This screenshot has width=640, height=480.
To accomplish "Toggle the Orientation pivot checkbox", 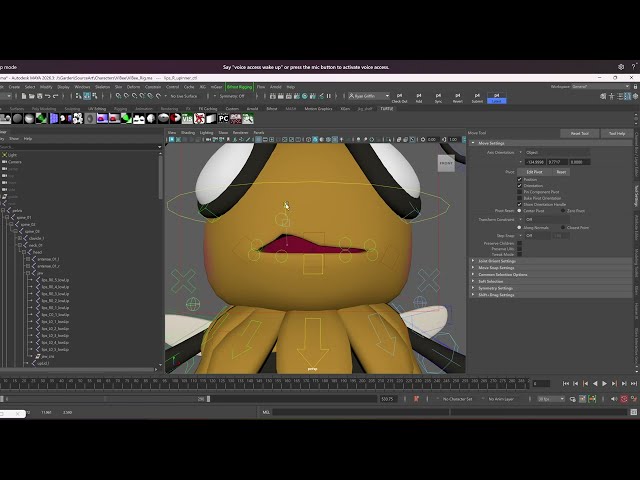I will (x=520, y=186).
